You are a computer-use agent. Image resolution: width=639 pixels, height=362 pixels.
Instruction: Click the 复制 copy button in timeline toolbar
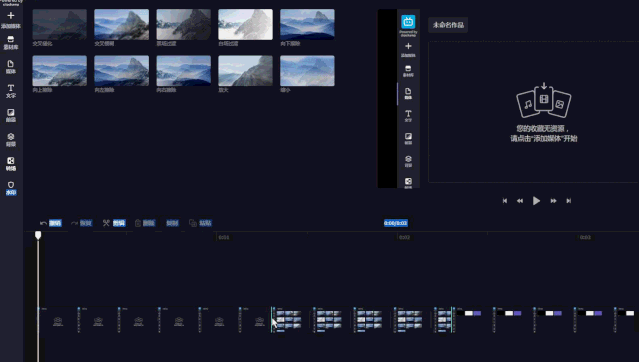[172, 223]
